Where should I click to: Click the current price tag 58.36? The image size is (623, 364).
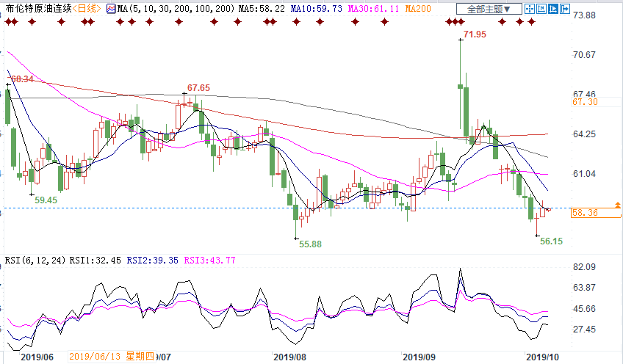(x=596, y=213)
